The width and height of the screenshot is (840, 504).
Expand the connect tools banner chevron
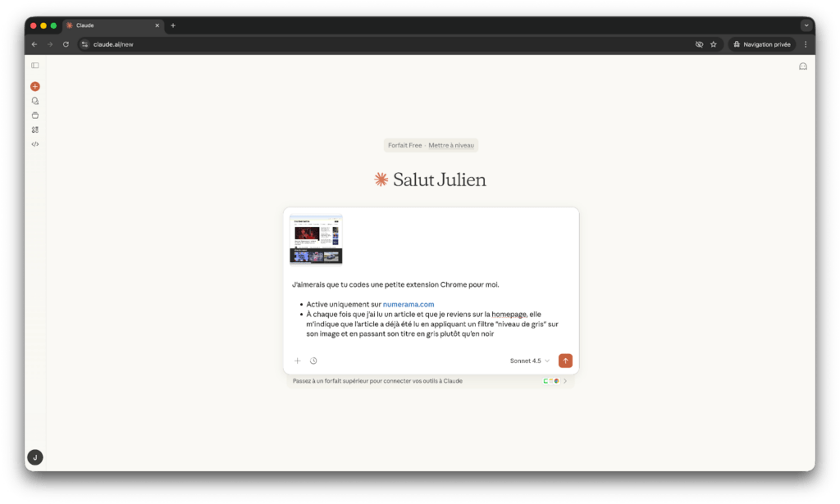[x=565, y=381]
